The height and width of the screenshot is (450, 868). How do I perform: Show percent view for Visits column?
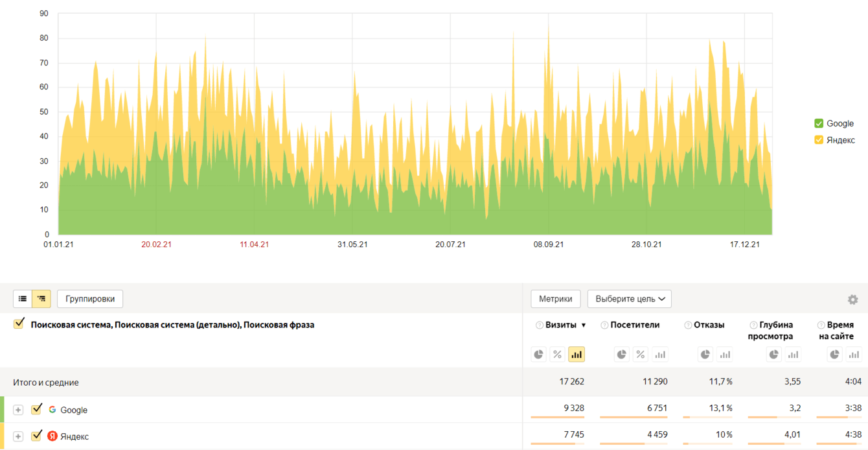point(557,354)
